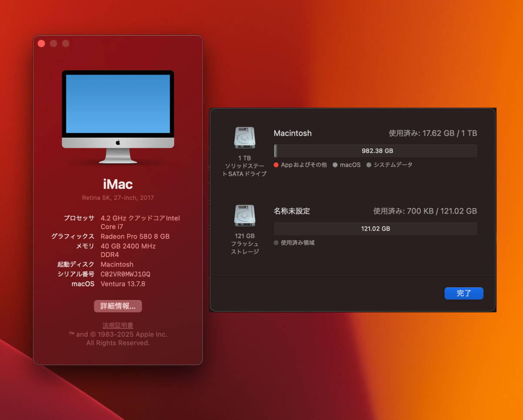Open the 詳細情報... details button
523x420 pixels.
[x=118, y=306]
